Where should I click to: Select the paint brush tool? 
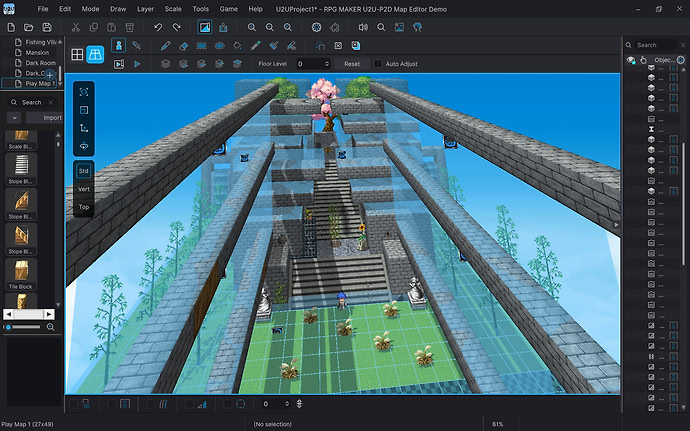tap(273, 45)
